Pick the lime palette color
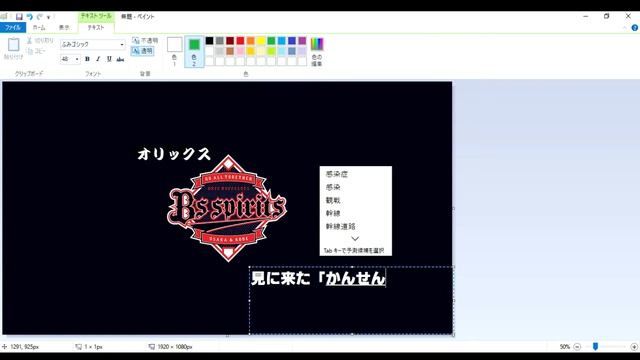Screen dimensions: 640x360 (x=271, y=51)
